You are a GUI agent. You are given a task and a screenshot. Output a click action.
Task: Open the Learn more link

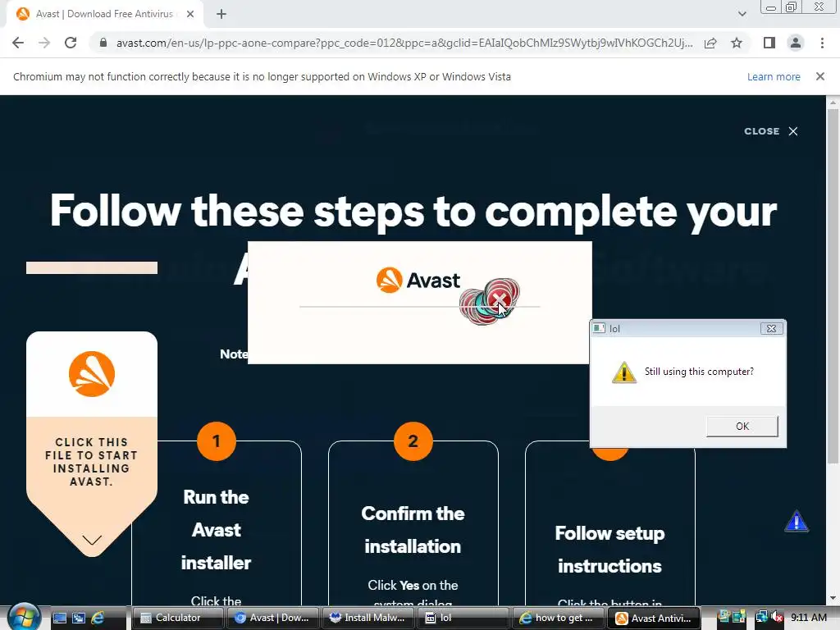[x=774, y=76]
